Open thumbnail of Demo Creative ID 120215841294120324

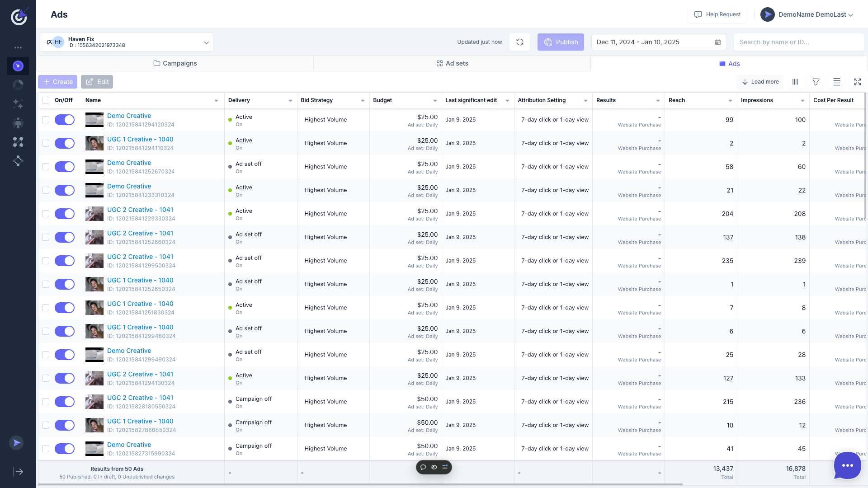(x=94, y=120)
